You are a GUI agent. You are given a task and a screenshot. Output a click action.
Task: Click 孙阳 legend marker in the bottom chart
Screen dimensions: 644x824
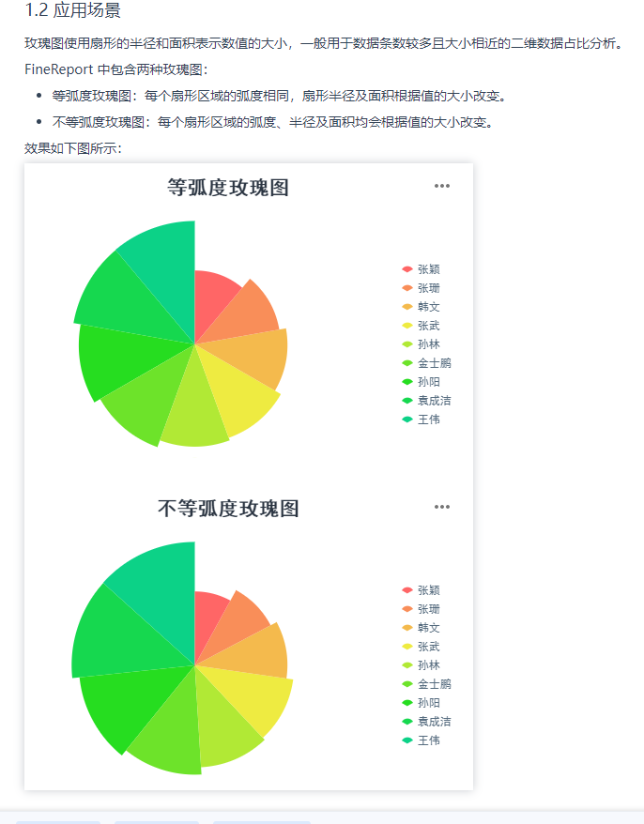coord(406,703)
